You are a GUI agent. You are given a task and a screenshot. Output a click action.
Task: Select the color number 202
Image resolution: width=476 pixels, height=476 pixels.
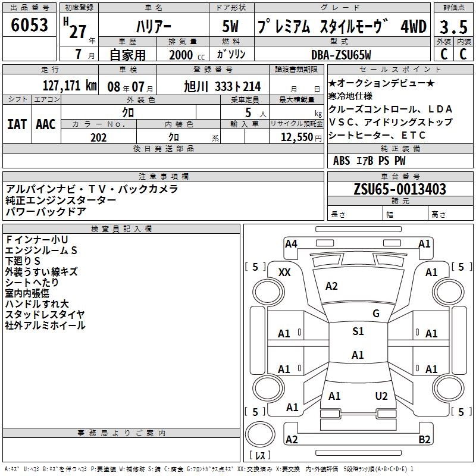98,138
